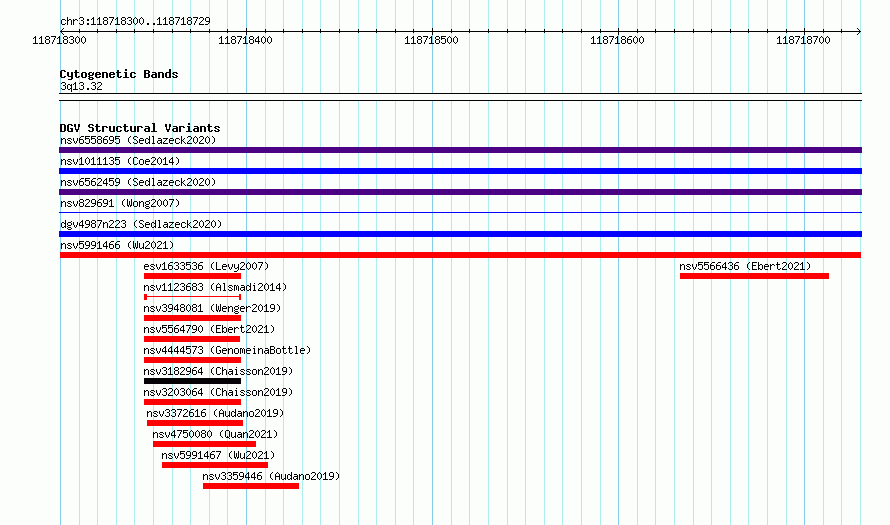Select the nsv5991466 long red bar
Screen dimensions: 890x525
(460, 255)
